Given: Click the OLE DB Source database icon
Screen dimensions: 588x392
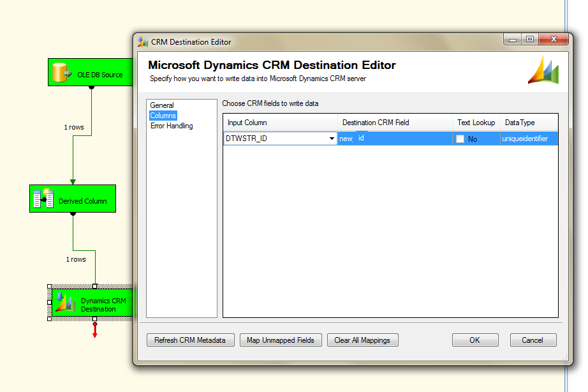Looking at the screenshot, I should [62, 72].
